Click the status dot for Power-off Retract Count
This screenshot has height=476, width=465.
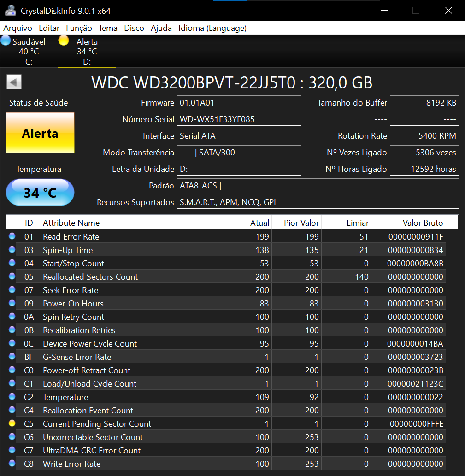(12, 370)
